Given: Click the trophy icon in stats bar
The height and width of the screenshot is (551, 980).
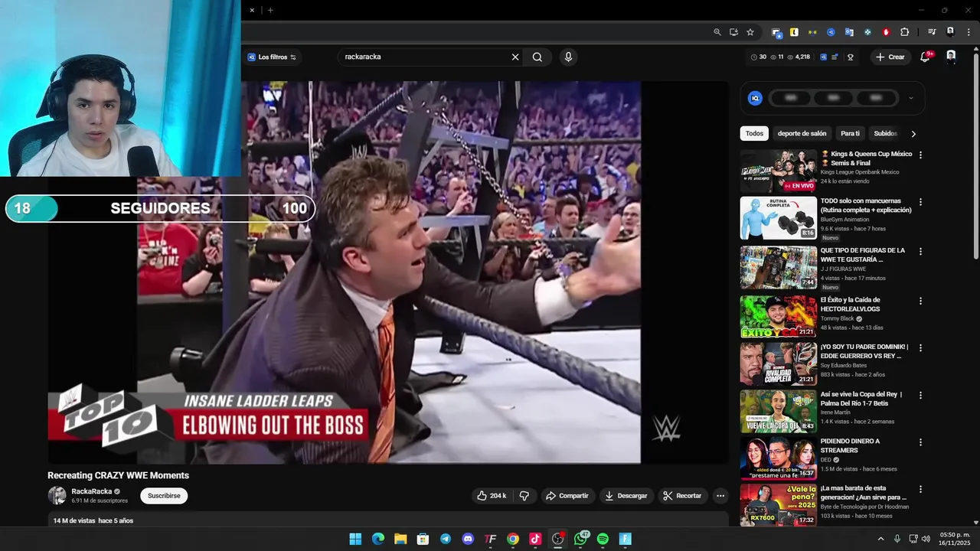Looking at the screenshot, I should 850,57.
